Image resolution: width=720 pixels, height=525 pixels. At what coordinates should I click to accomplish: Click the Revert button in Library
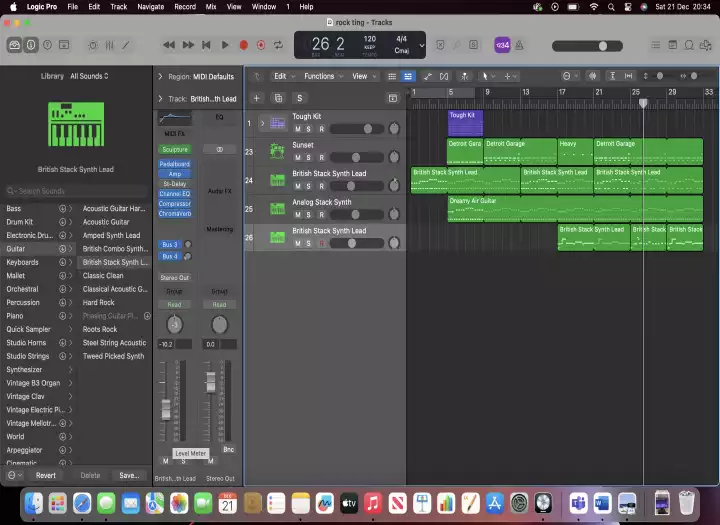tap(45, 475)
